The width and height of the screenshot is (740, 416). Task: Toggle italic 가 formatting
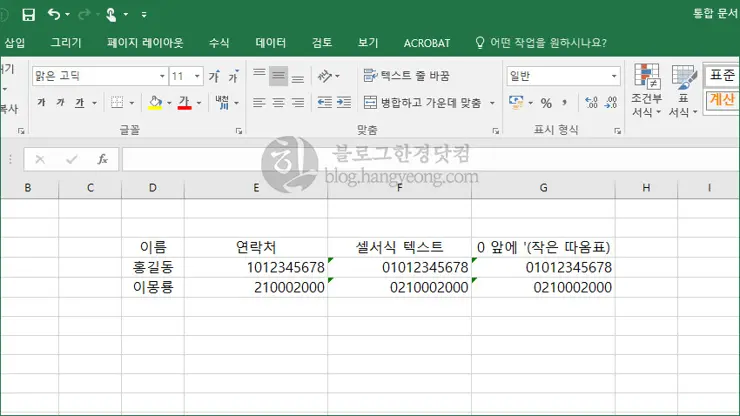[60, 102]
